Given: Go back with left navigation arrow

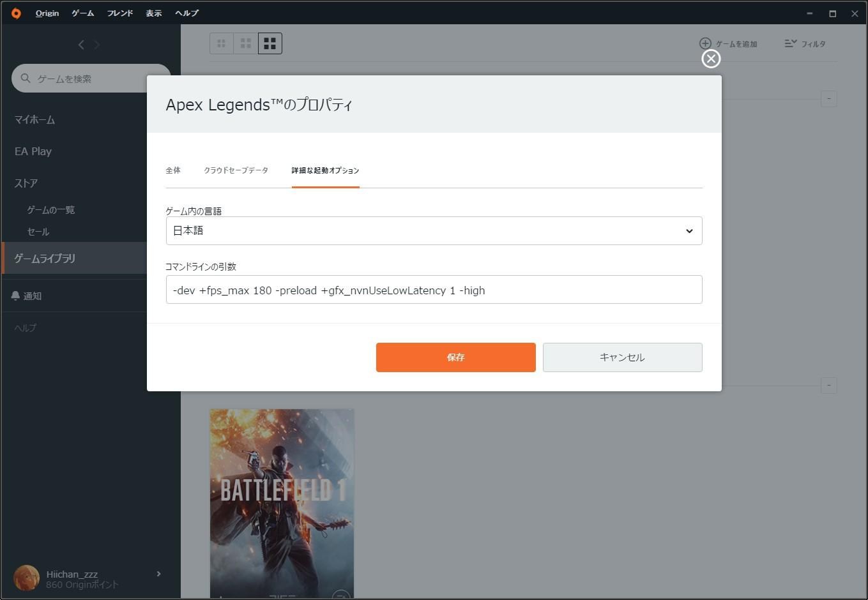Looking at the screenshot, I should [x=81, y=45].
